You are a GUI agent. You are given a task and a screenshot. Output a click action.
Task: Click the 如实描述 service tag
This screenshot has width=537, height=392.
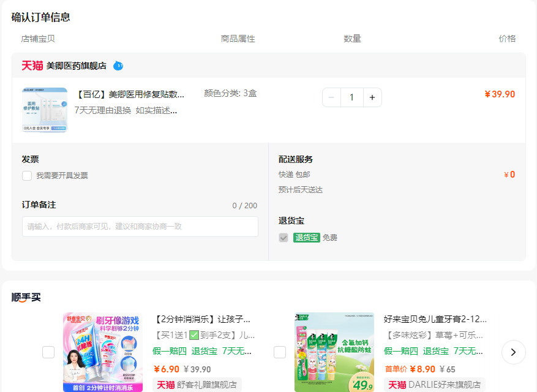point(156,110)
